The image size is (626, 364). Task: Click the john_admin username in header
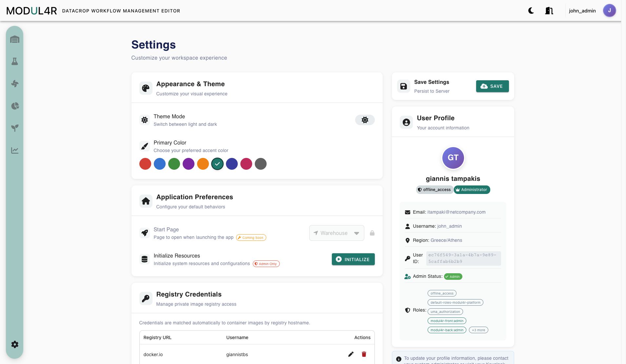pyautogui.click(x=582, y=11)
